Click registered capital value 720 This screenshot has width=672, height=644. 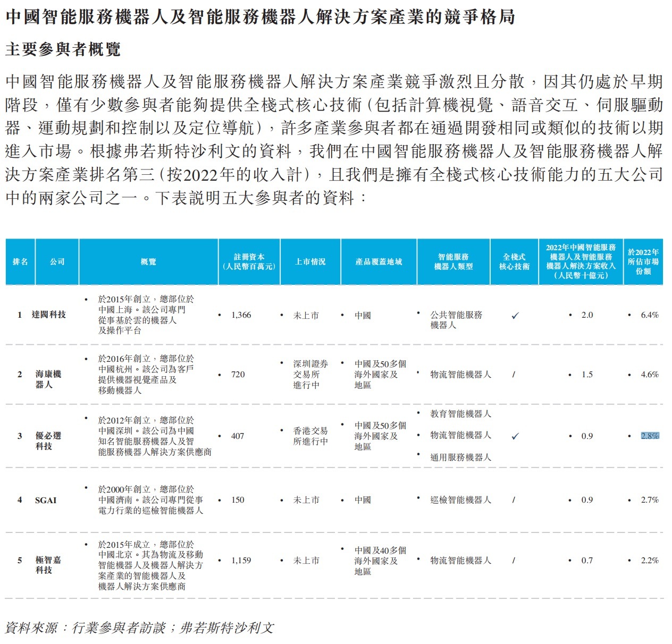(x=238, y=375)
